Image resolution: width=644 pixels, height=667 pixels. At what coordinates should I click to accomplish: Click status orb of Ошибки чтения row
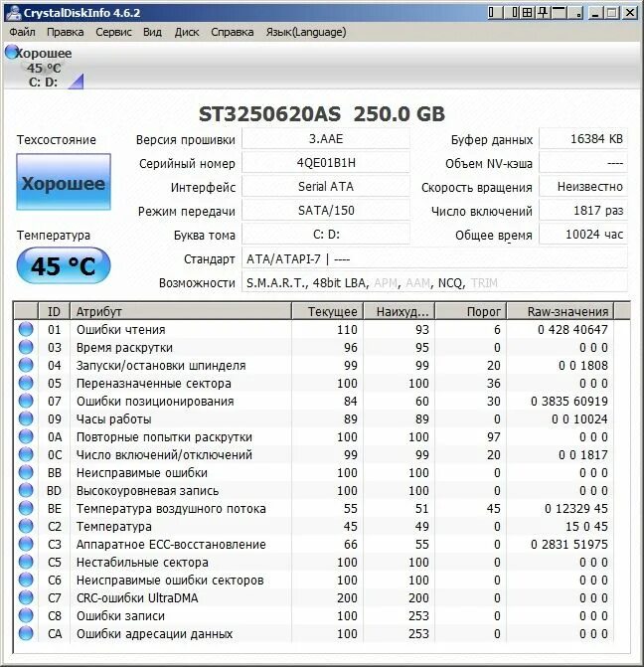point(26,329)
